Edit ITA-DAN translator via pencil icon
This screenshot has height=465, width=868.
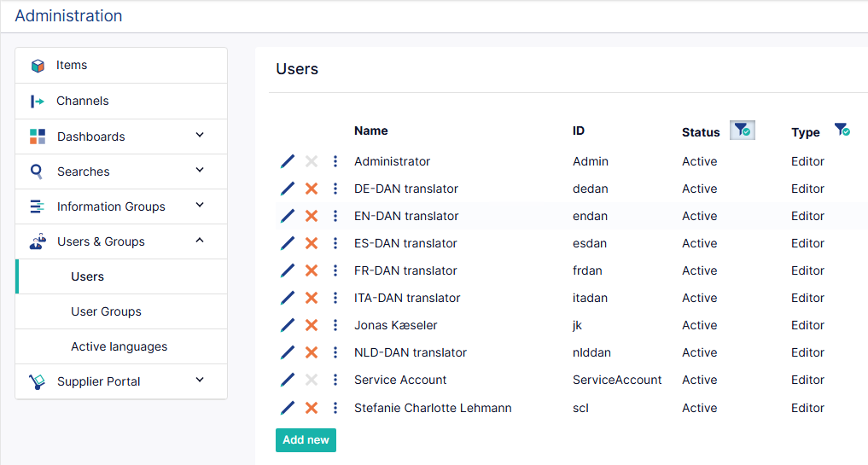click(288, 298)
